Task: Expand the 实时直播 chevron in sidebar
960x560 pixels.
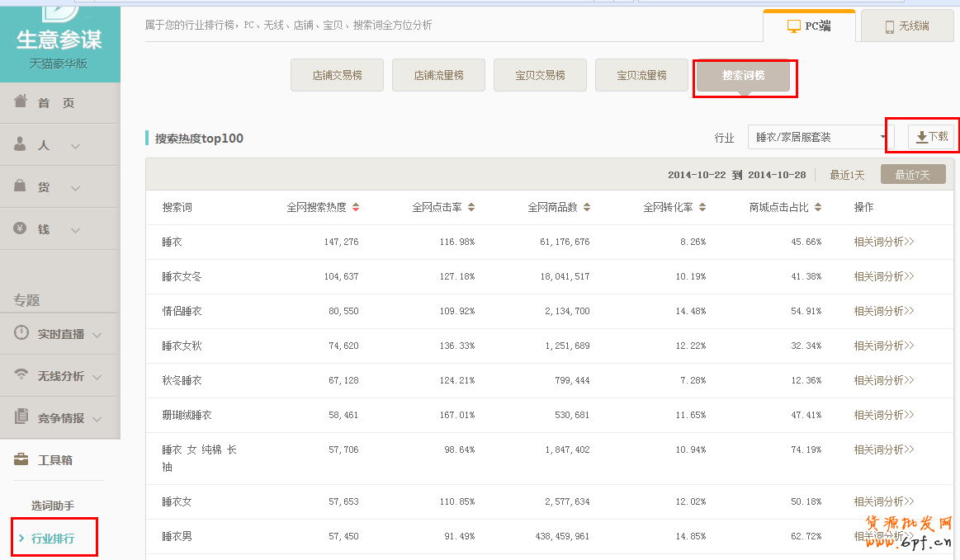Action: pyautogui.click(x=97, y=335)
